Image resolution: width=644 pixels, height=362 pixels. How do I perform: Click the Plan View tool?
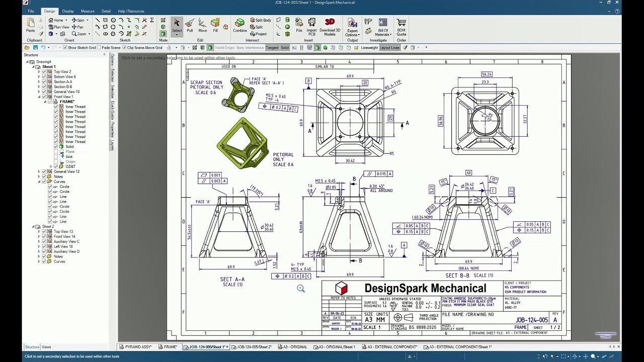pyautogui.click(x=59, y=27)
